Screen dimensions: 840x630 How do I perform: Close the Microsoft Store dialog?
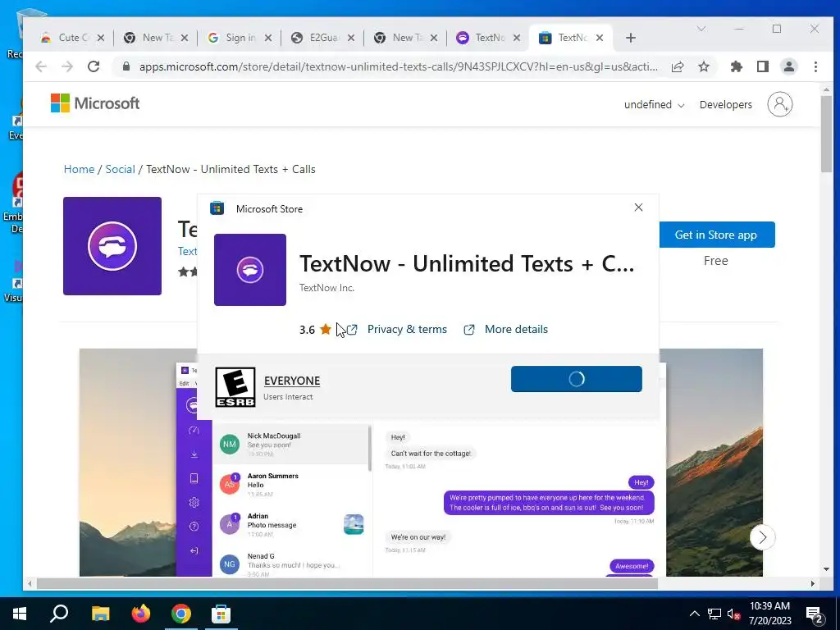point(638,208)
